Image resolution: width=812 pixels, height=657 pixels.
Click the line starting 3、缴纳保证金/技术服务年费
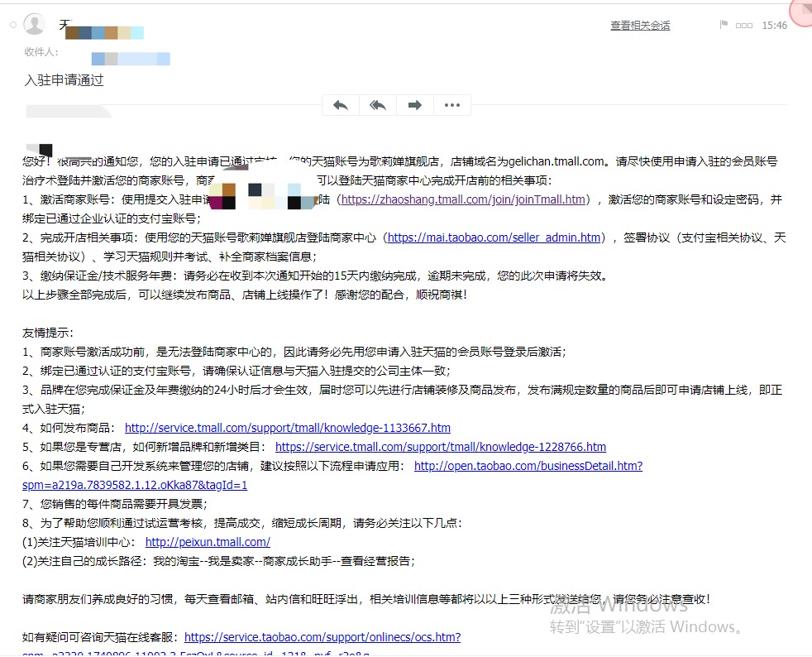[x=315, y=276]
